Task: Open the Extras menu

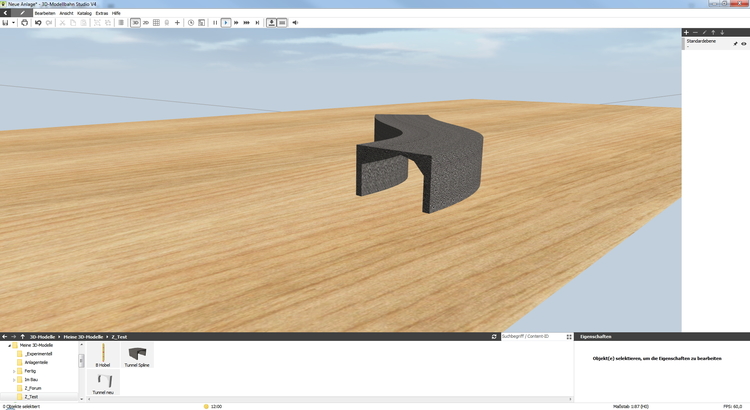Action: 101,13
